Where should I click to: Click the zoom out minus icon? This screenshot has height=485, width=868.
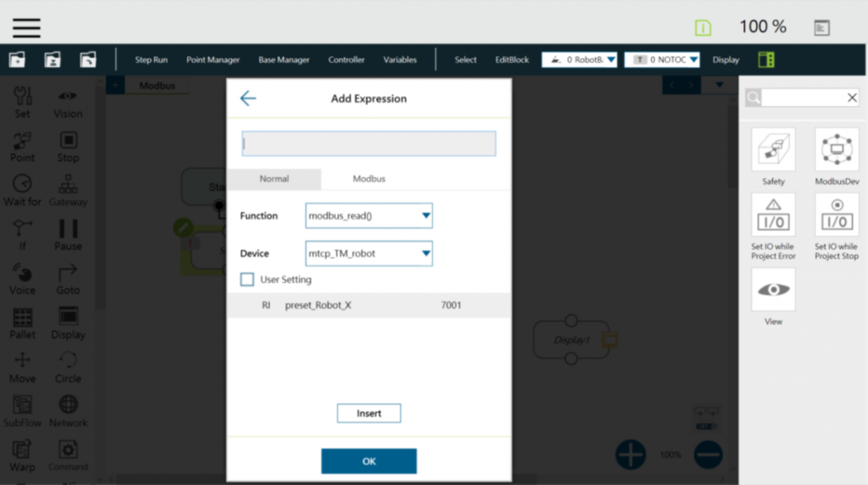tap(709, 454)
